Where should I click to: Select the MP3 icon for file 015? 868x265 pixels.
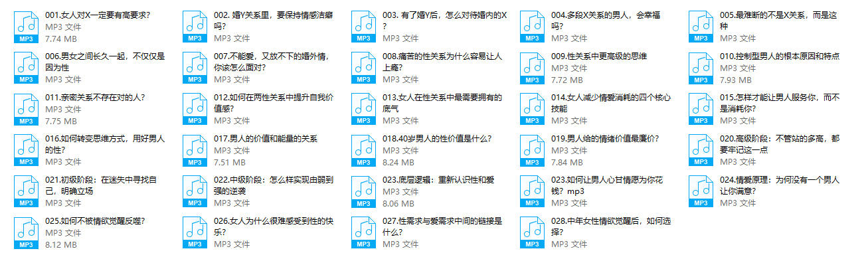click(701, 110)
